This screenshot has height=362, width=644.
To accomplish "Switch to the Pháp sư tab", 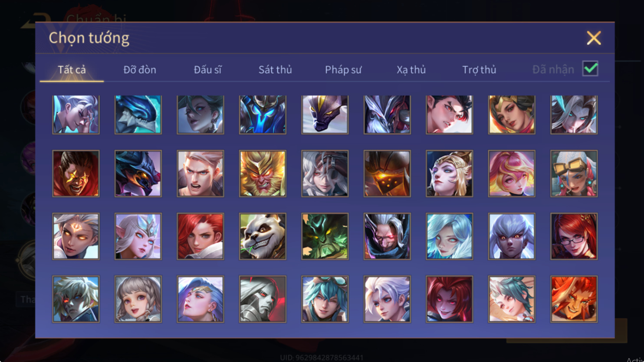I will click(343, 69).
